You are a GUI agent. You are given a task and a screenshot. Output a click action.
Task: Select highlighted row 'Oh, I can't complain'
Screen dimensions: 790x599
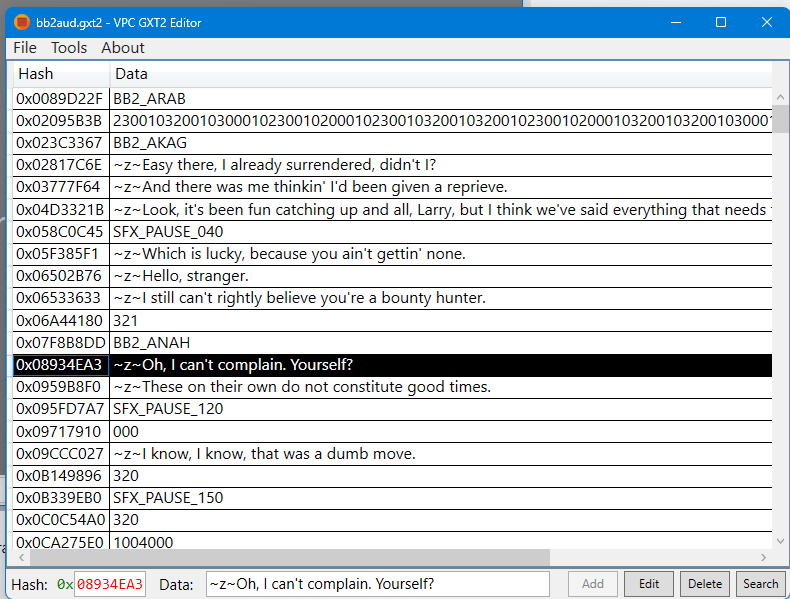tap(392, 365)
